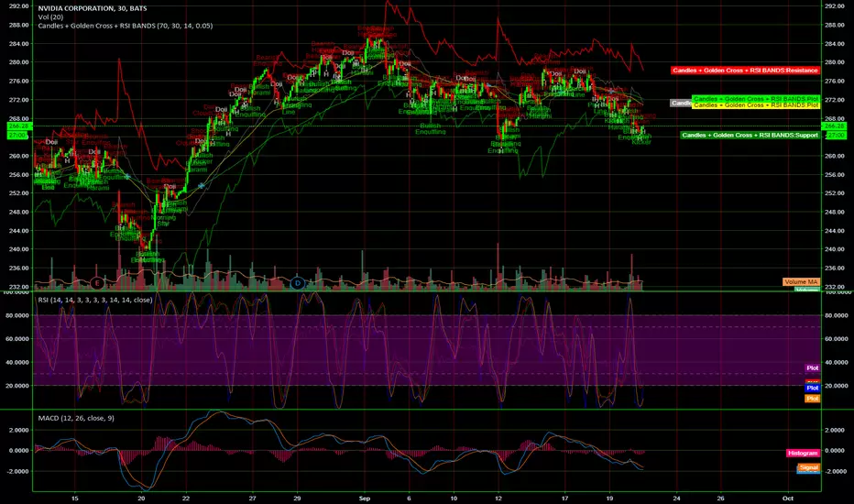Click the MACD (12, 26, close, 9) legend
The width and height of the screenshot is (854, 504).
click(x=76, y=418)
